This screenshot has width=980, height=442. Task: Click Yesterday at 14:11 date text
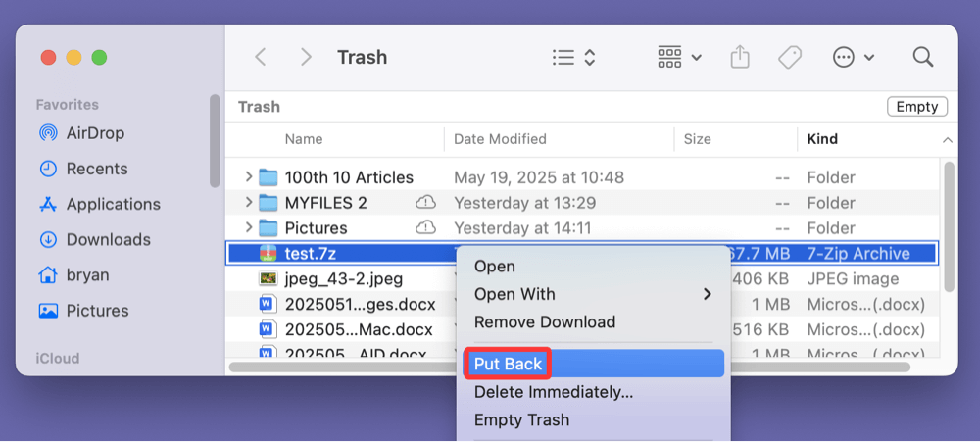point(522,227)
